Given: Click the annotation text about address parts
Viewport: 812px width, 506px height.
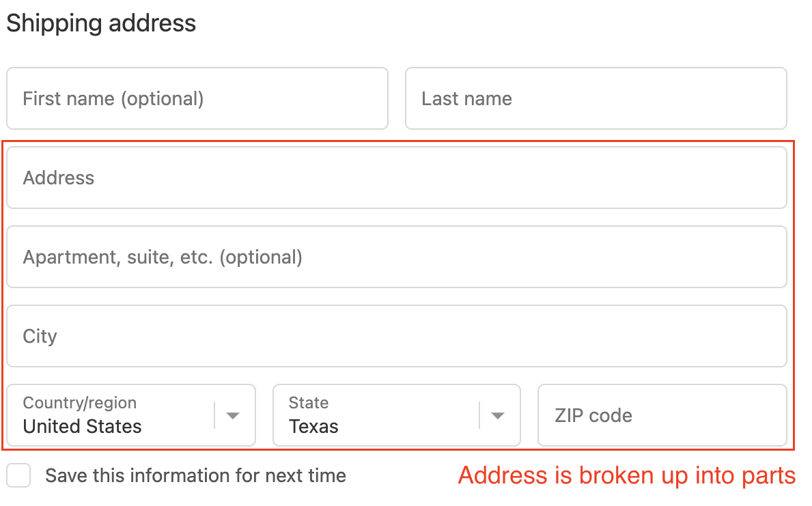Looking at the screenshot, I should coord(626,476).
